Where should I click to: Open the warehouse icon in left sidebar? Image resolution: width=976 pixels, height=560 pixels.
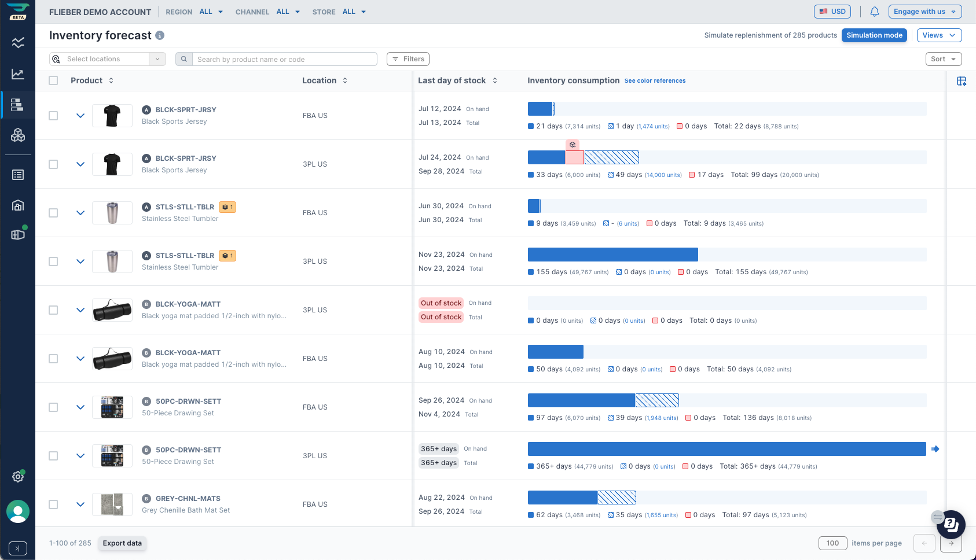[17, 205]
